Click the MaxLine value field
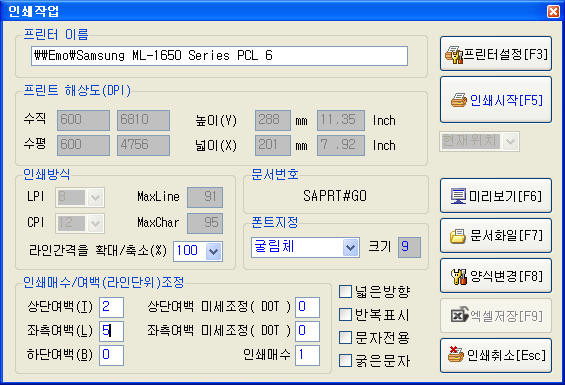 pyautogui.click(x=205, y=197)
